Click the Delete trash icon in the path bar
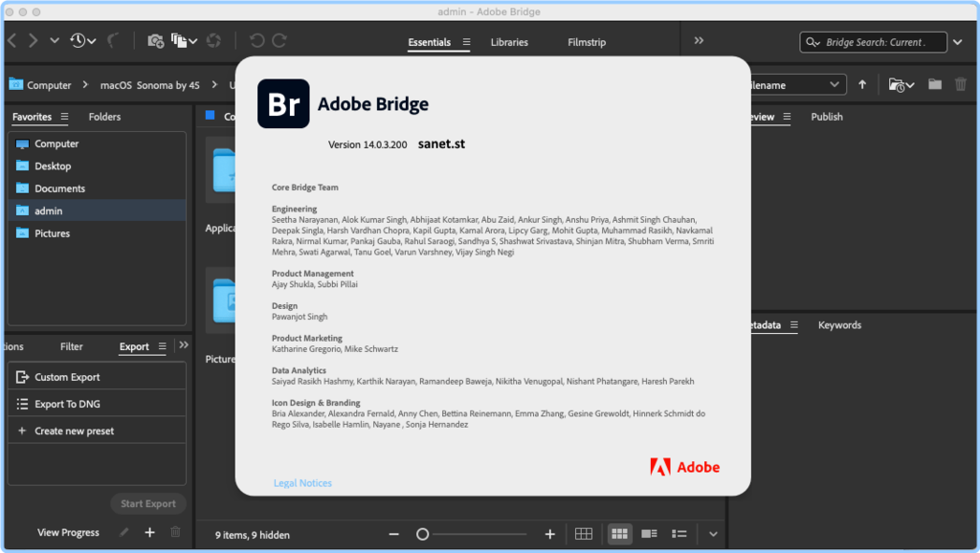The width and height of the screenshot is (980, 553). point(961,84)
